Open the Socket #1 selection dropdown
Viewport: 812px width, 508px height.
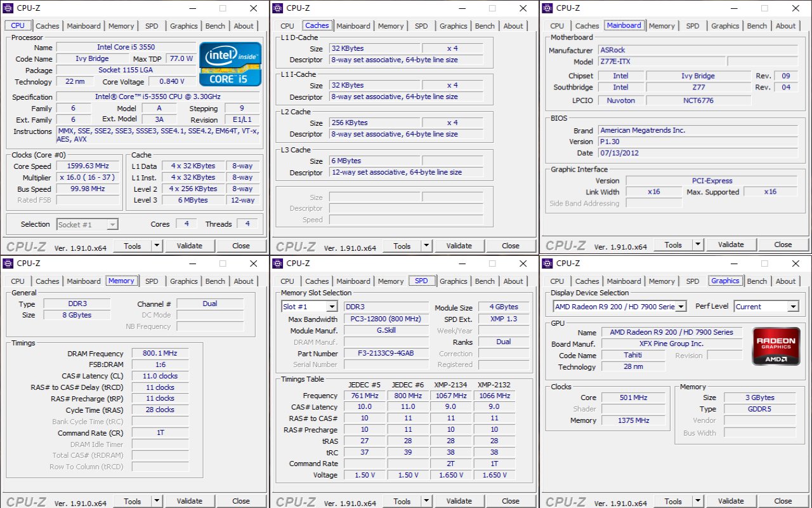112,224
